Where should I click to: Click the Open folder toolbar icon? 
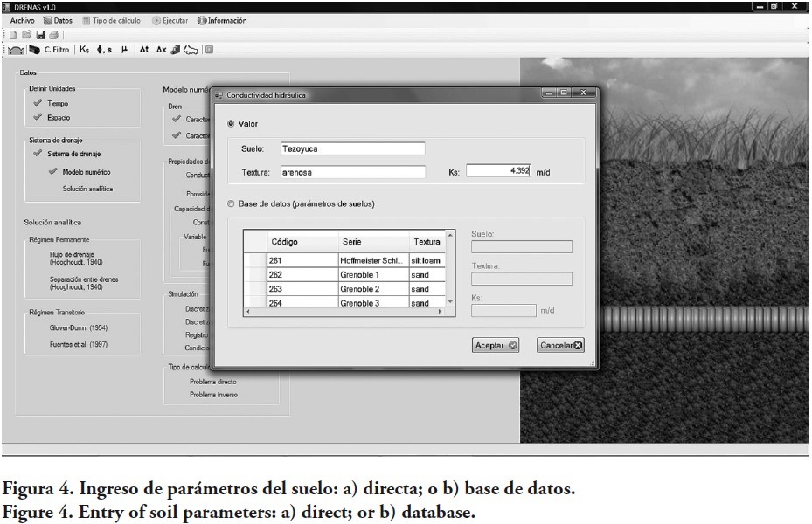[26, 35]
